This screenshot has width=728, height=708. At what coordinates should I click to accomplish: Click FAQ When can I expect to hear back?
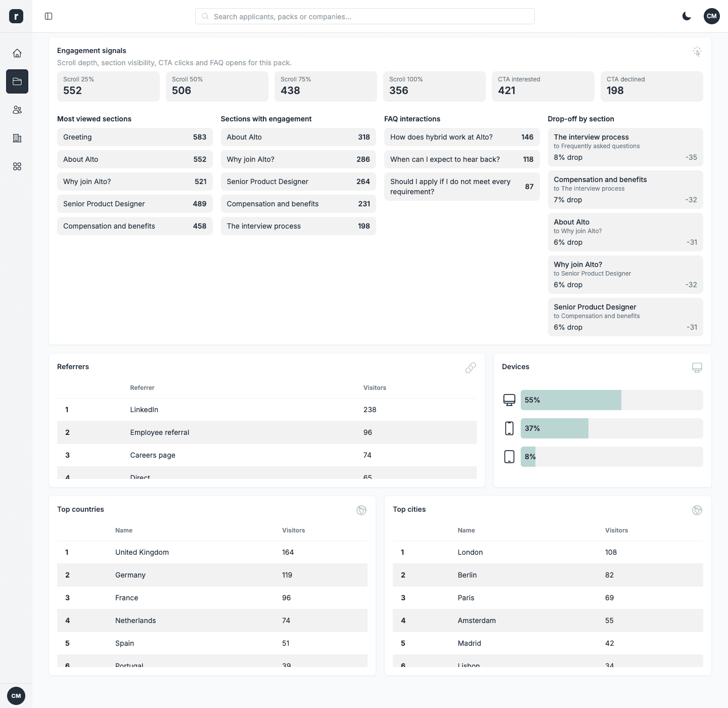pyautogui.click(x=462, y=159)
